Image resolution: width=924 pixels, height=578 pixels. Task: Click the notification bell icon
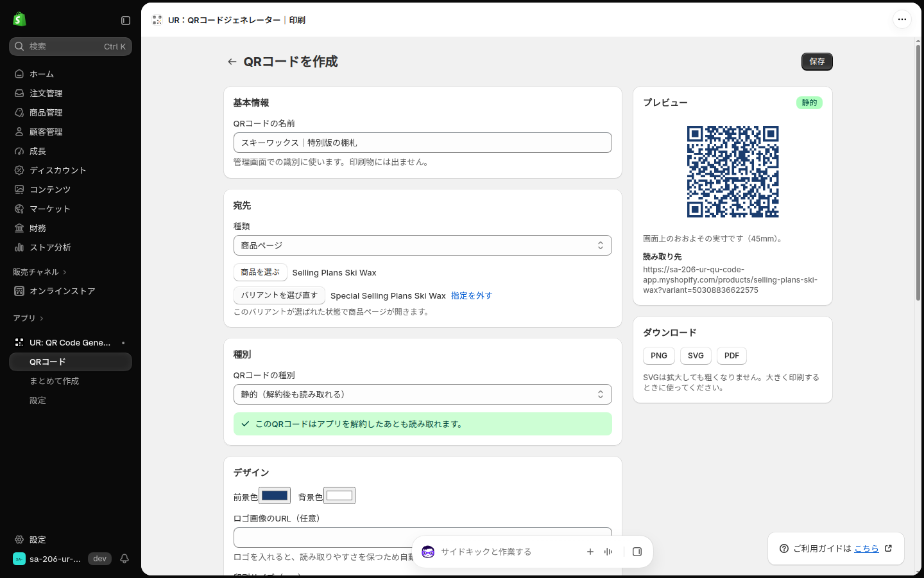[124, 559]
